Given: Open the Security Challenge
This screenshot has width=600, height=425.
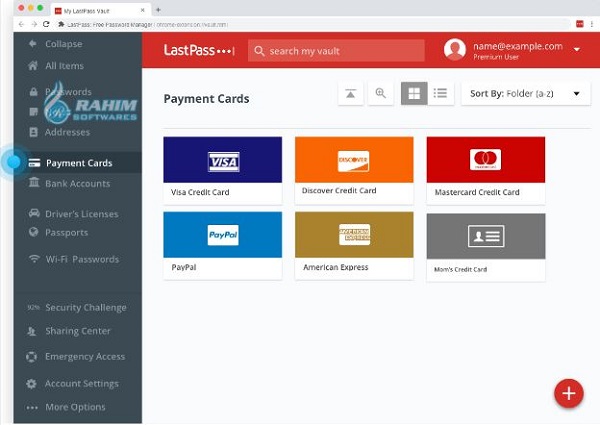Looking at the screenshot, I should [86, 308].
